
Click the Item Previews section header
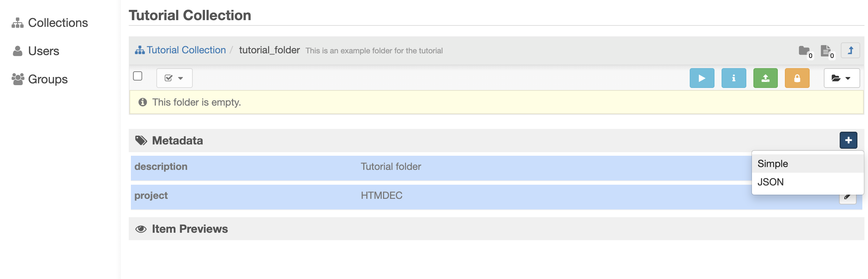[x=189, y=228]
